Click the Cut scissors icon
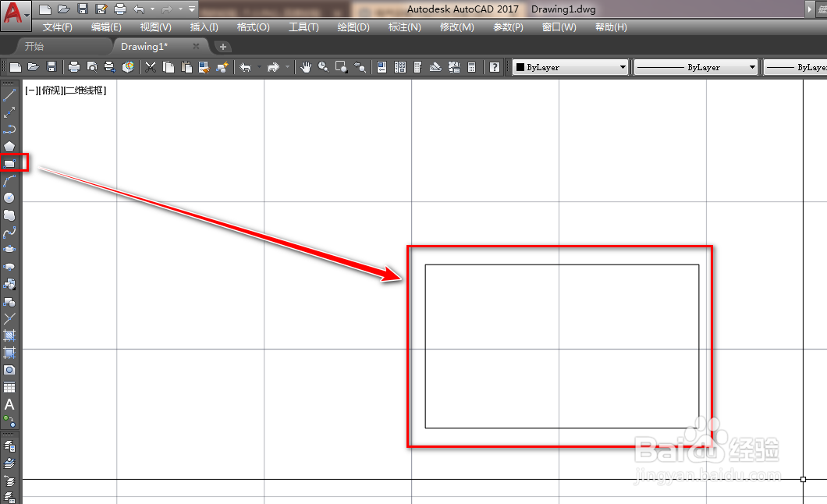 [x=151, y=67]
